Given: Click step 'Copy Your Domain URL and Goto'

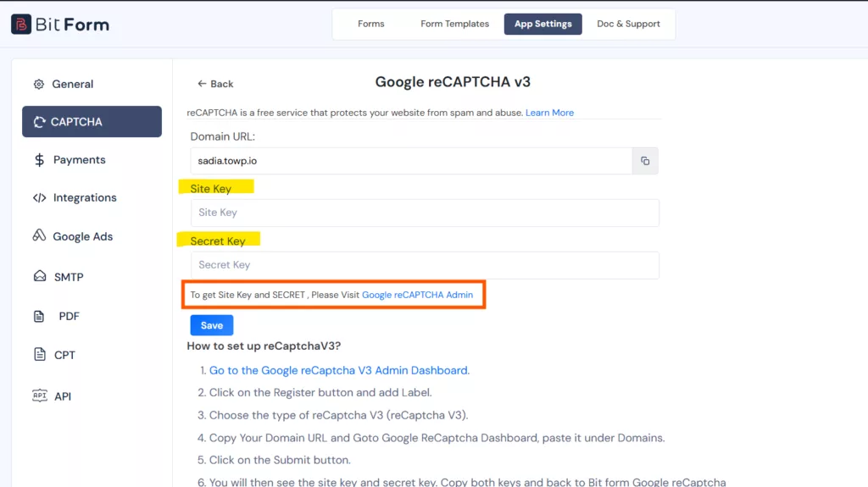Looking at the screenshot, I should pyautogui.click(x=437, y=438).
